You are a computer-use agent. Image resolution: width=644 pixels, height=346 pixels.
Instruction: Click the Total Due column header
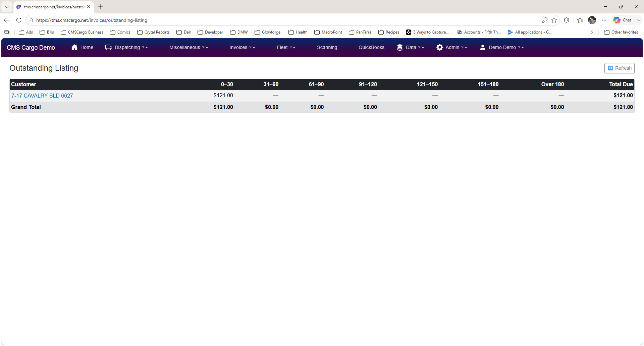621,84
